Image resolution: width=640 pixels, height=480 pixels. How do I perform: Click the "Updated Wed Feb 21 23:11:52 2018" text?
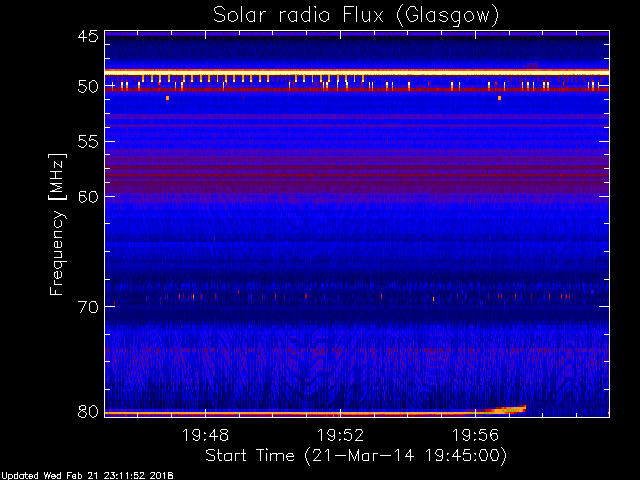(87, 476)
